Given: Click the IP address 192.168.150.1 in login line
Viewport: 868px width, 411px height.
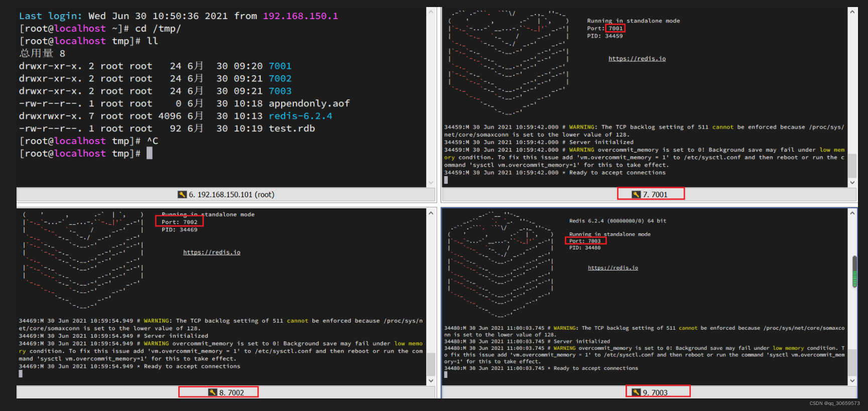Looking at the screenshot, I should click(301, 16).
